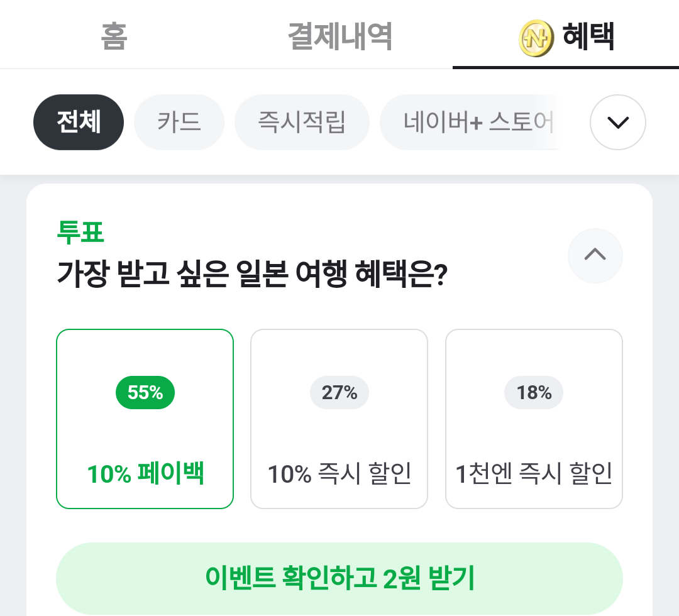Click the green 투표 label
Image resolution: width=679 pixels, height=616 pixels.
click(x=80, y=233)
